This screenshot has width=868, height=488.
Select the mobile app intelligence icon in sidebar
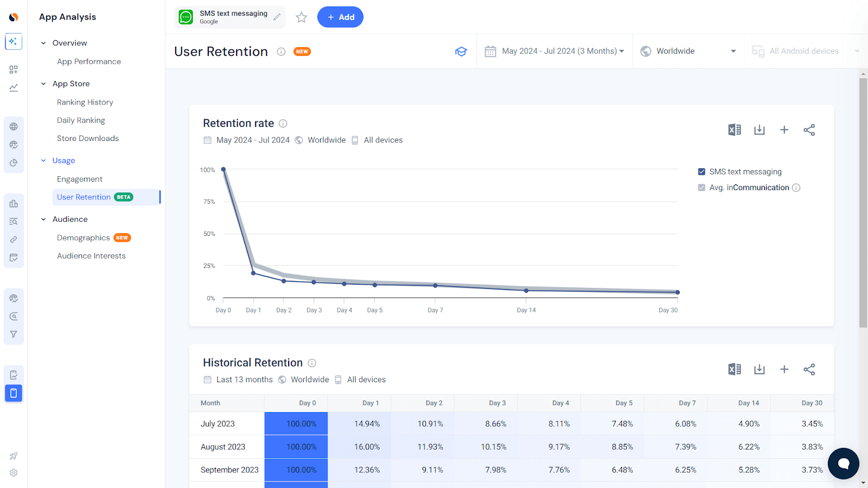coord(13,393)
